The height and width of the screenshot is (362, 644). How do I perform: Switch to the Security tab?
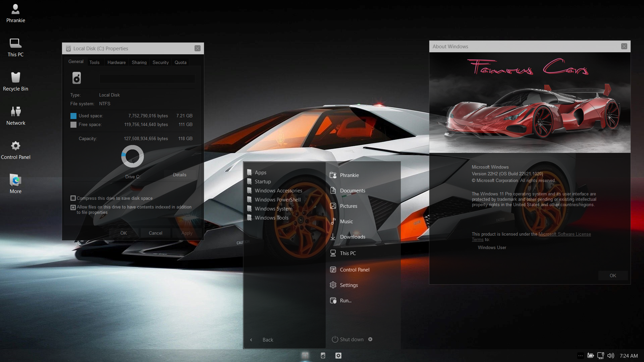pyautogui.click(x=160, y=63)
